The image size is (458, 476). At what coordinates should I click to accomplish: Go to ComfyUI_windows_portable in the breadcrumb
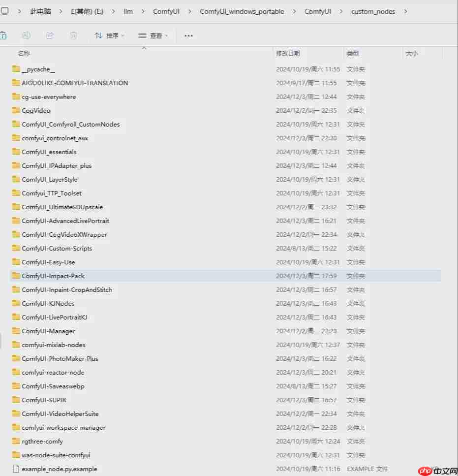pos(242,11)
